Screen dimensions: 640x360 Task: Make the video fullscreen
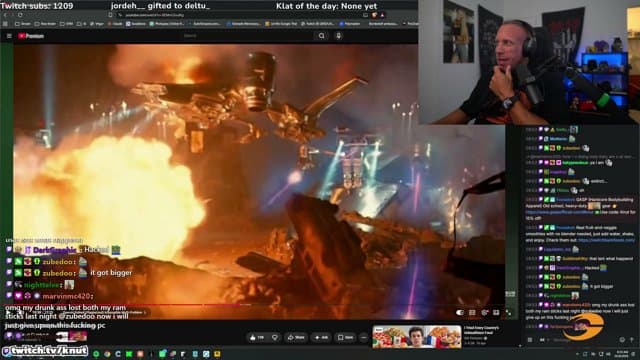[508, 313]
